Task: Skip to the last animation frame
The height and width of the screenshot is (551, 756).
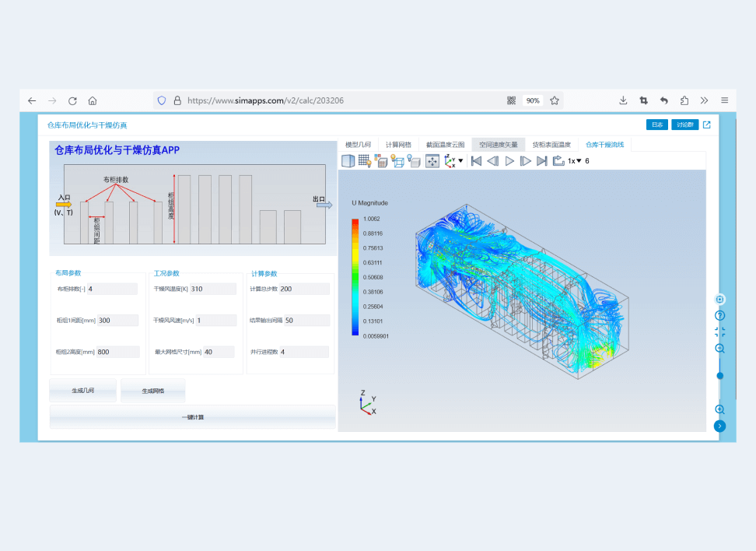Action: coord(542,161)
